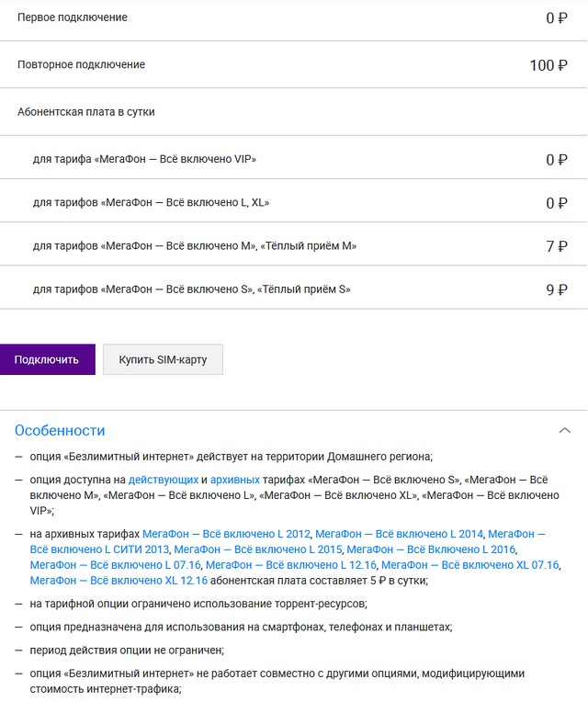Click the 0 ₽ price in the VIP tariff row
The width and height of the screenshot is (588, 702).
point(557,160)
